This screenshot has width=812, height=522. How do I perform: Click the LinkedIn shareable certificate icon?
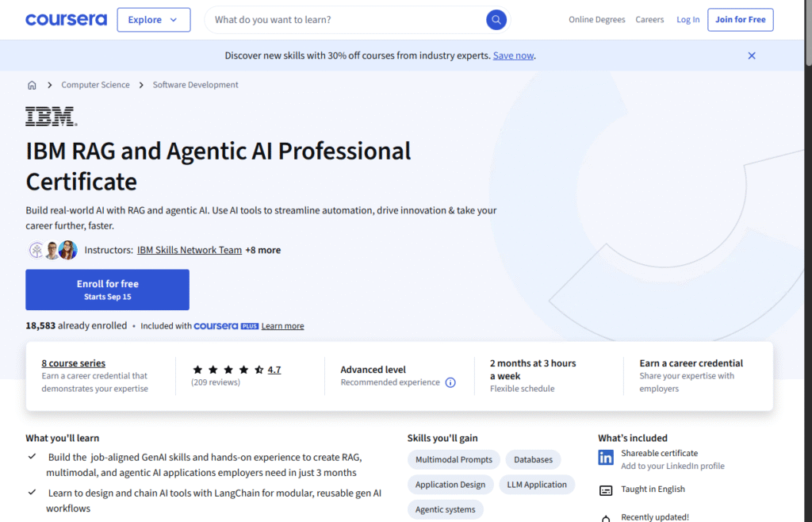606,457
